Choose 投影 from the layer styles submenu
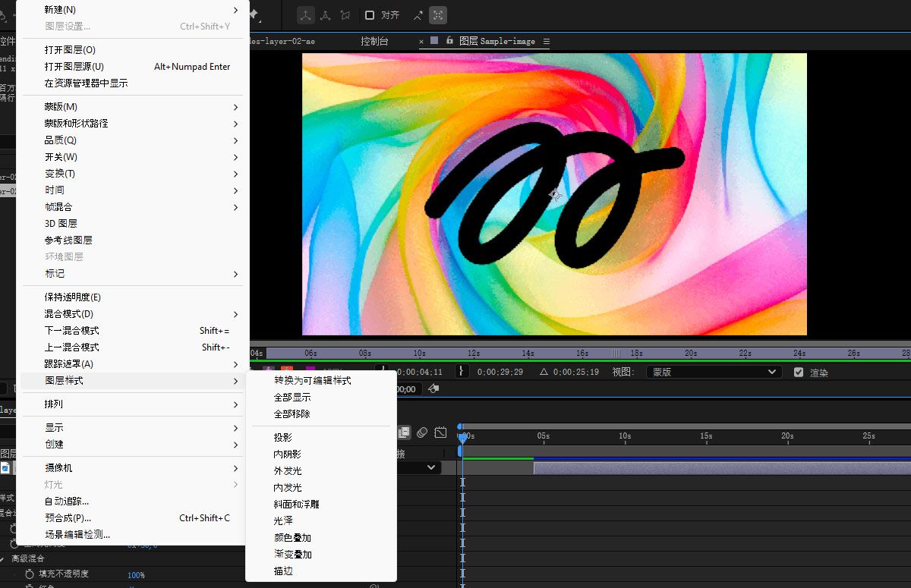The image size is (911, 588). [283, 438]
